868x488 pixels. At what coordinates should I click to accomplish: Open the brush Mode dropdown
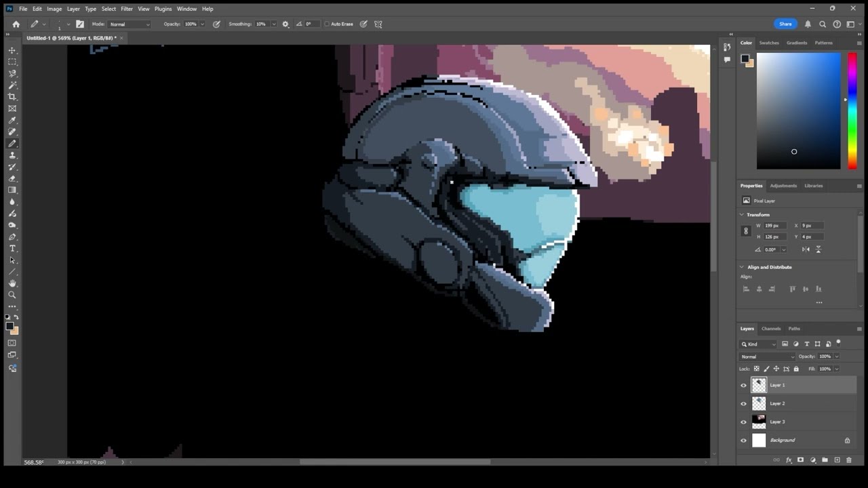(129, 24)
